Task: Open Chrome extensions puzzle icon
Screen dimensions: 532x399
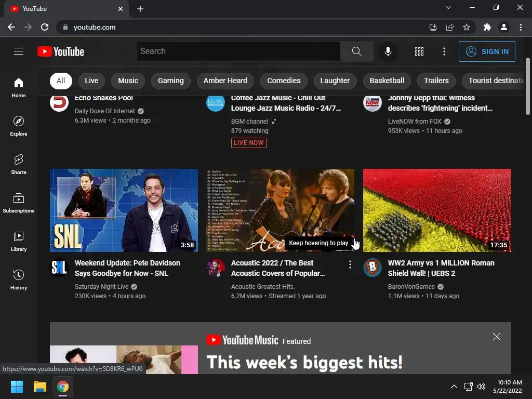Action: pos(487,27)
